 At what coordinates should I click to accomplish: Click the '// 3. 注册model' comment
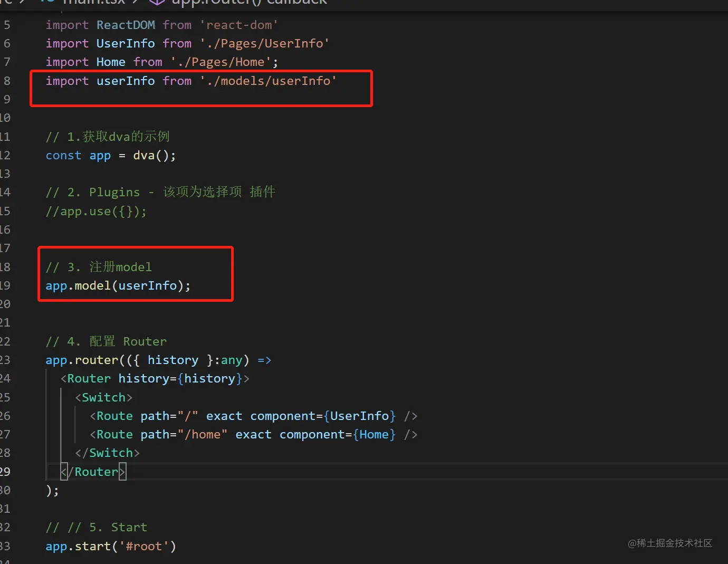point(99,267)
